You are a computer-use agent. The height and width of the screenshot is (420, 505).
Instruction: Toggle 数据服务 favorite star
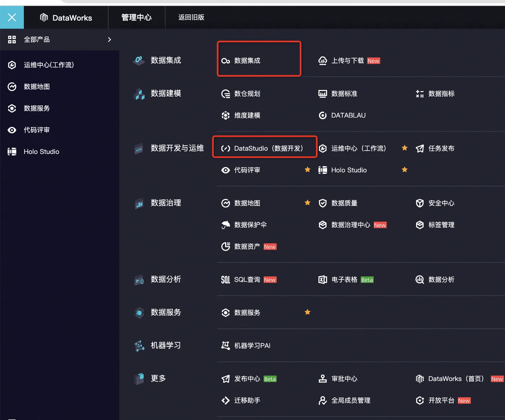click(x=307, y=312)
